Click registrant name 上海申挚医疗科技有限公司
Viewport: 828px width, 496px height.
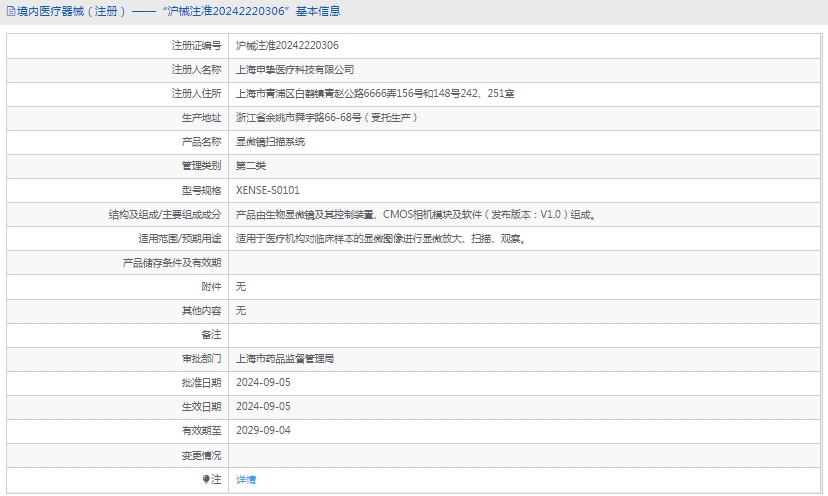click(x=294, y=70)
